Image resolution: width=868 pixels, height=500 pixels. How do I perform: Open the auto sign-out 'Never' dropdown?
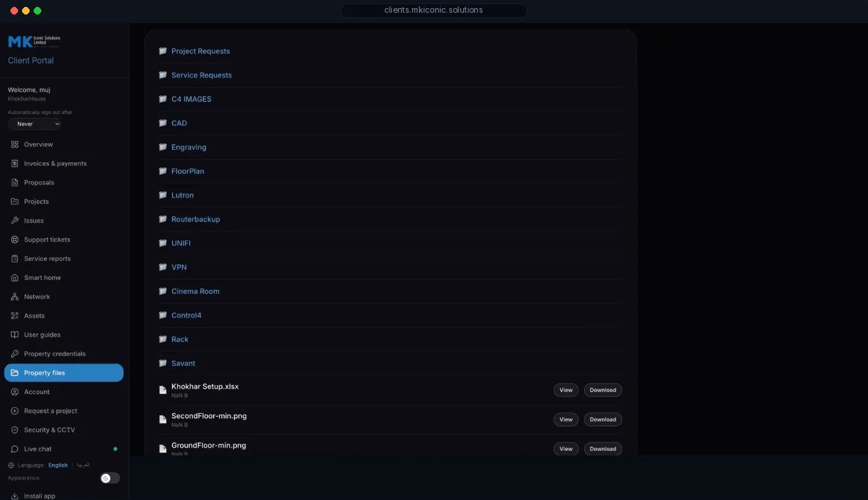point(35,124)
